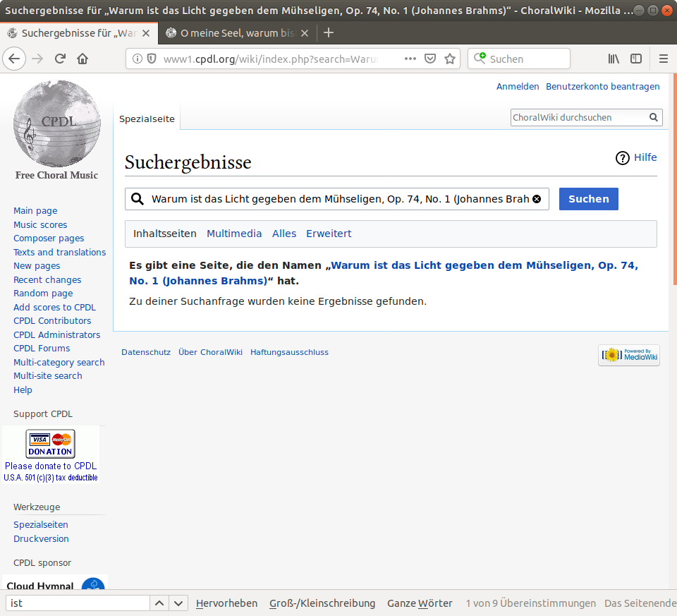Enable Ganze Wörter whole-word matching
The image size is (677, 616).
coord(420,603)
